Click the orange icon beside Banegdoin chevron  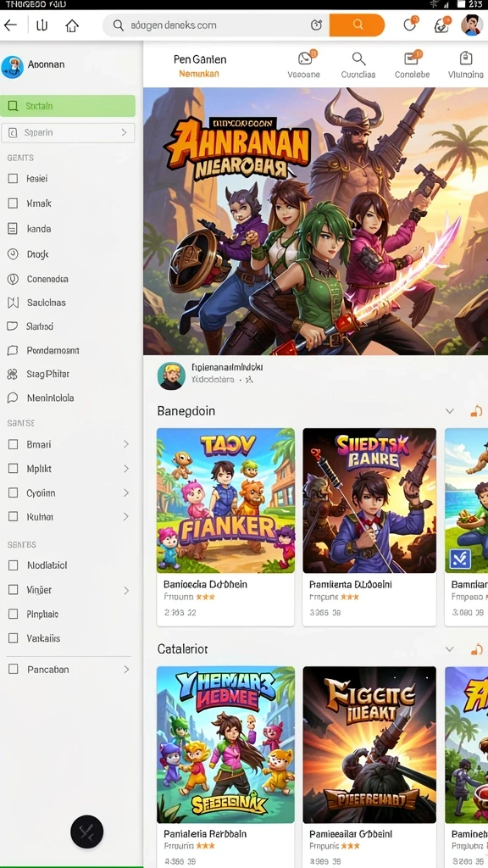click(x=476, y=411)
